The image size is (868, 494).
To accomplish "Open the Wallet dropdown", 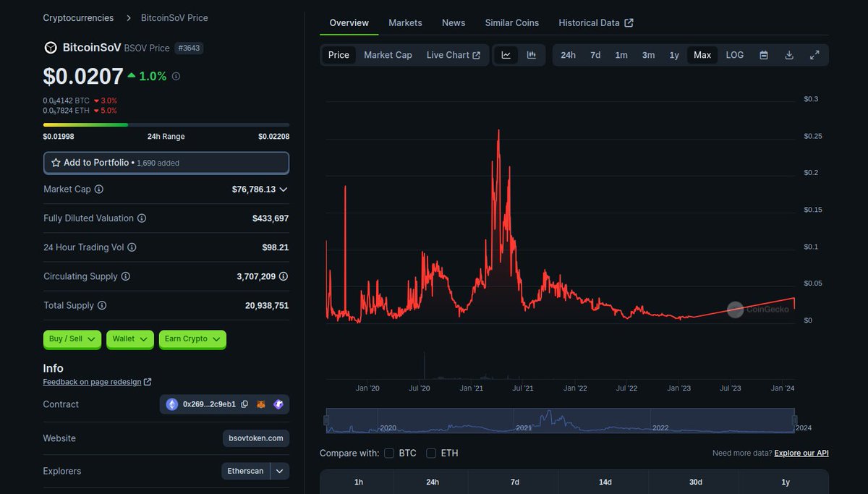I will click(x=129, y=338).
